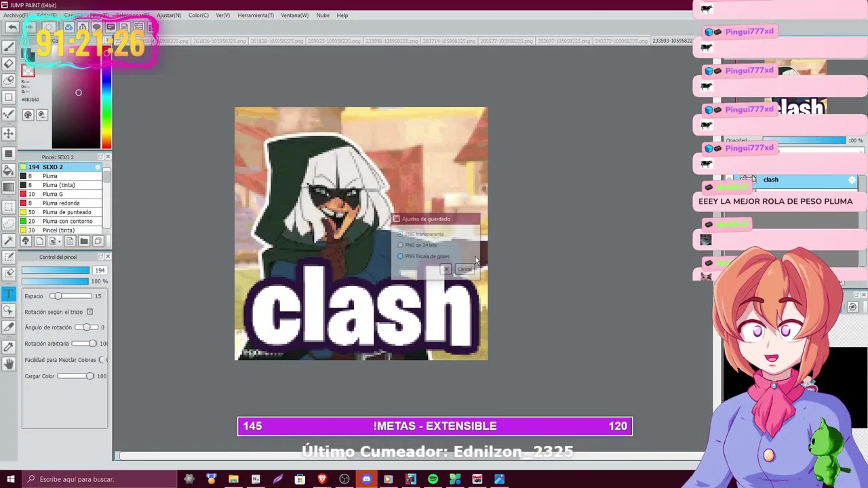Image resolution: width=868 pixels, height=488 pixels.
Task: Open the Ver menu
Action: click(222, 15)
